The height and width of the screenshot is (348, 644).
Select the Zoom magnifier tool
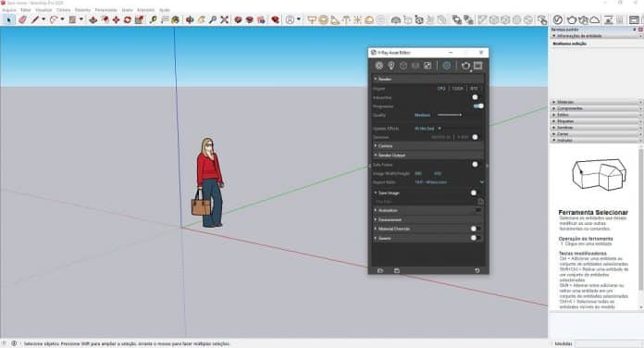click(x=213, y=19)
